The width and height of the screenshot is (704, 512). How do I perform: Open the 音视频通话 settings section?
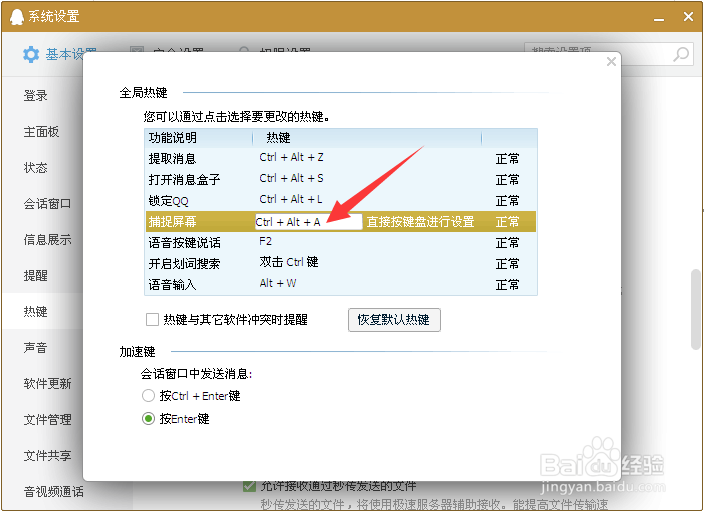point(53,491)
